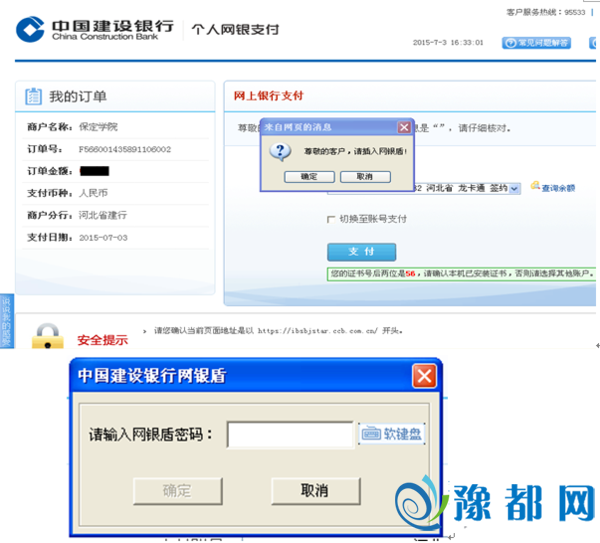Click 取消 in the web message dialog
The image size is (600, 543).
pyautogui.click(x=357, y=176)
